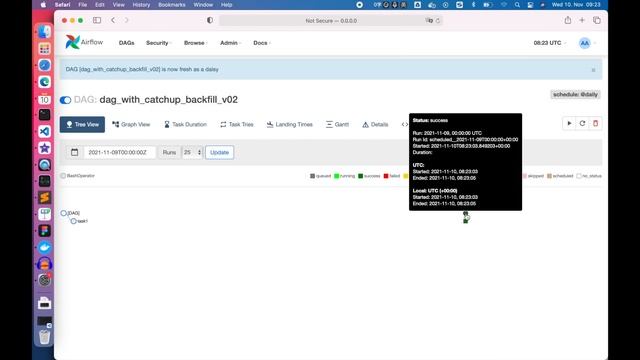Click the scheduled status legend swatch
640x360 pixels.
[x=549, y=176]
